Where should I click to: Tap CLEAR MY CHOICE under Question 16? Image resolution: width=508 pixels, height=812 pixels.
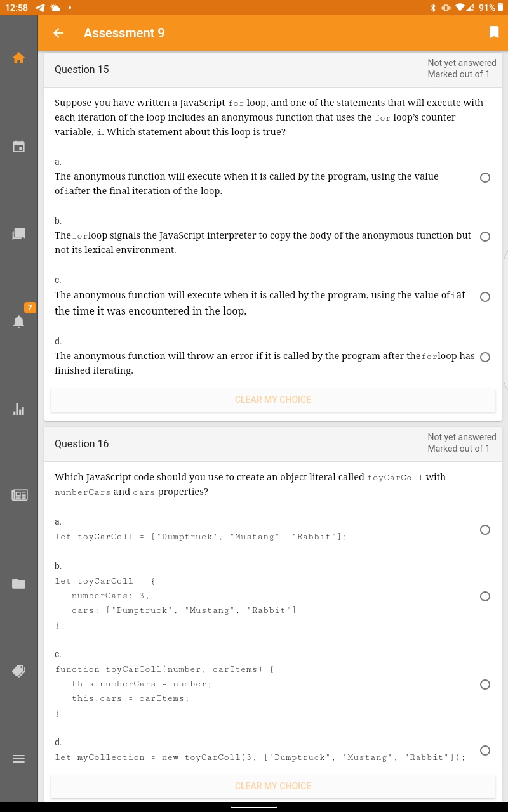coord(273,785)
